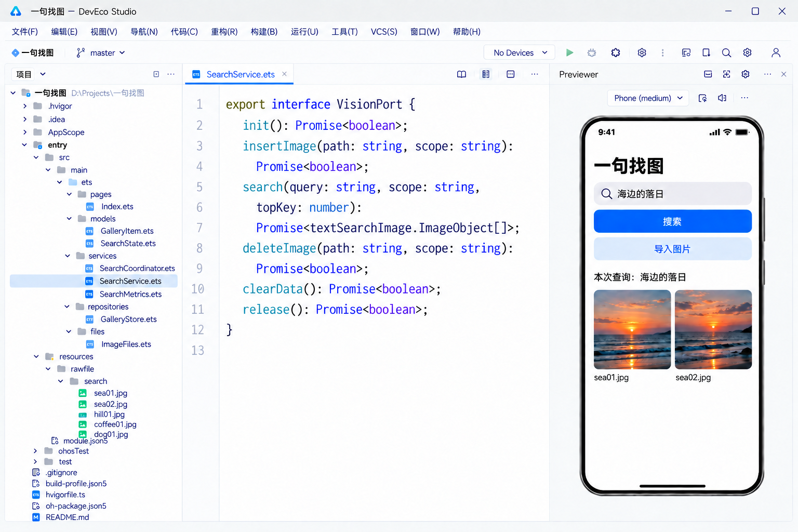This screenshot has height=532, width=798.
Task: Open Index.ets under pages
Action: tap(117, 206)
